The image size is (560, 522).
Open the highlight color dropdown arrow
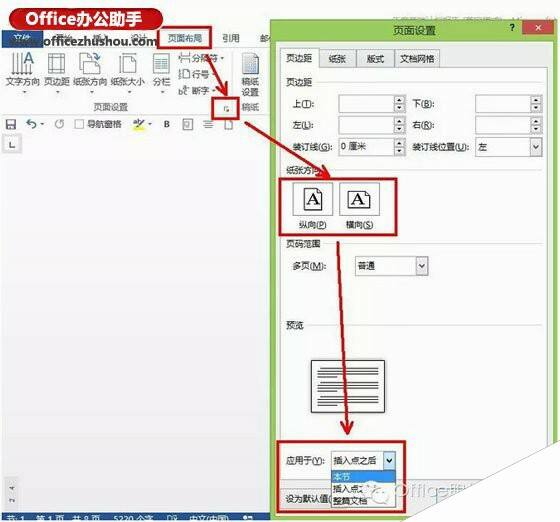pyautogui.click(x=150, y=124)
